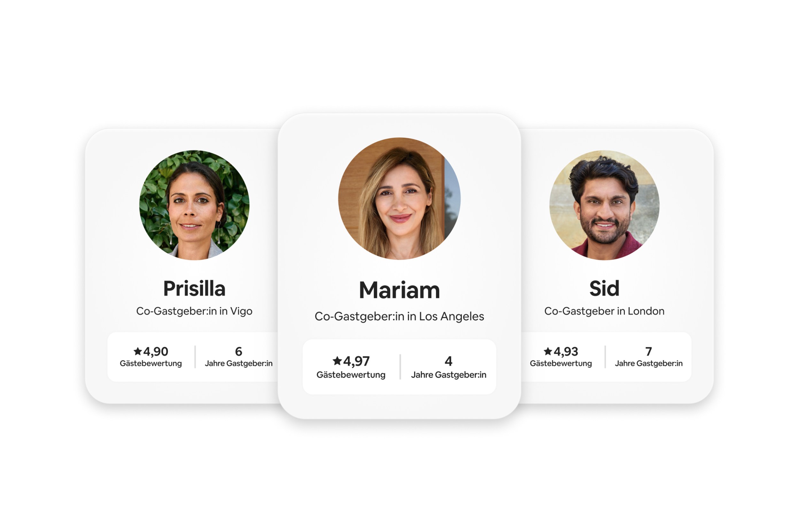This screenshot has width=799, height=532.
Task: Click Sid's profile photo
Action: (604, 205)
